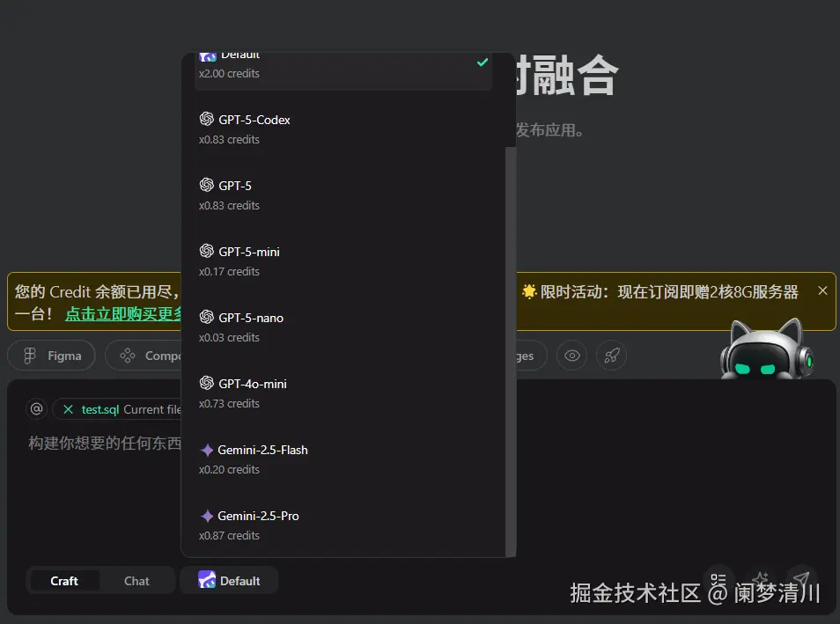Choose the GPT-5 model option
The width and height of the screenshot is (840, 624).
pyautogui.click(x=343, y=195)
